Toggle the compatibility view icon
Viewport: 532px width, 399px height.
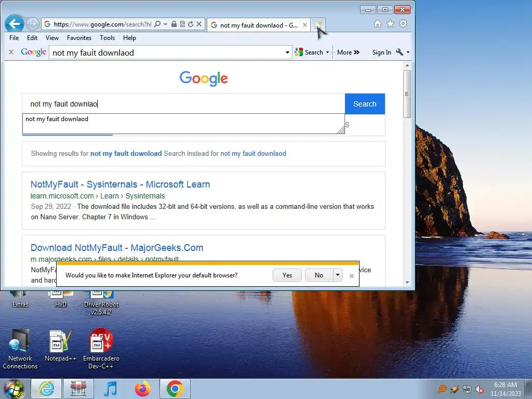click(x=182, y=24)
